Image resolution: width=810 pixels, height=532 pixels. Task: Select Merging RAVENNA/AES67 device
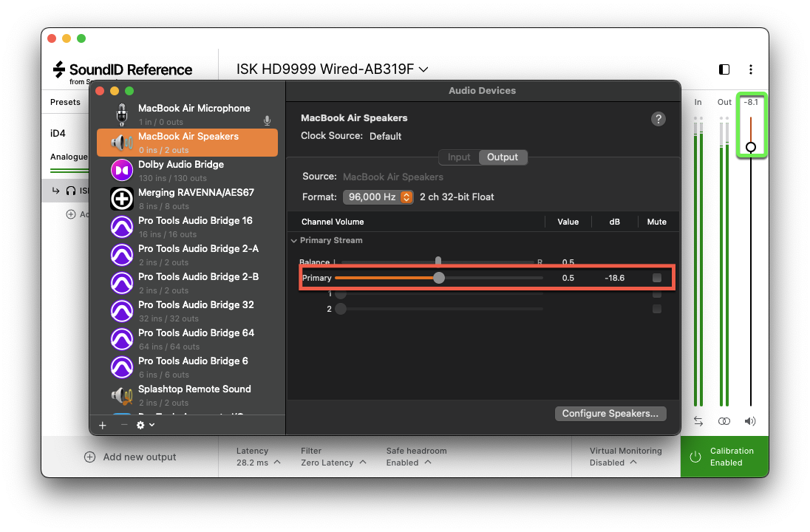[187, 199]
